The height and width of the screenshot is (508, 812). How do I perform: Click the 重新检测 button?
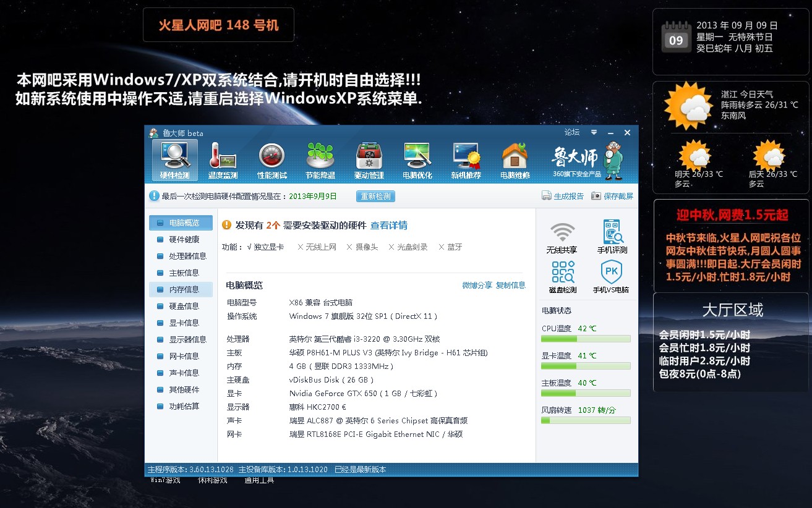tap(375, 196)
